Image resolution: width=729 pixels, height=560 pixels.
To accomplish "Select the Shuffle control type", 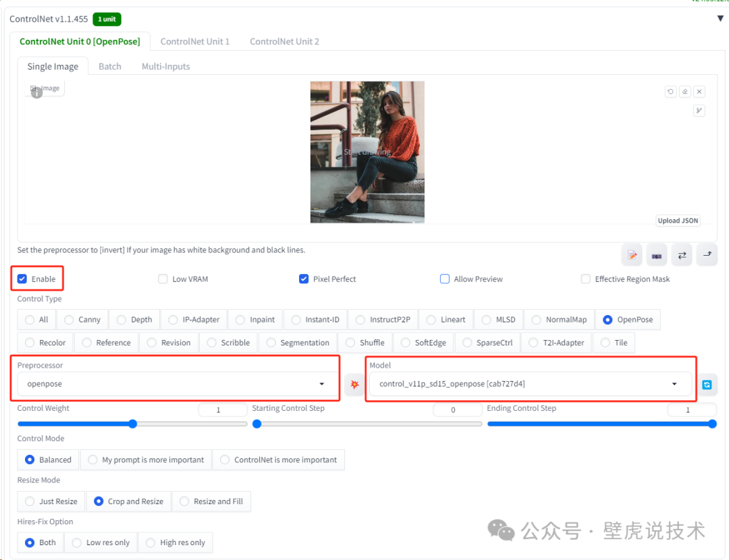I will [x=365, y=343].
